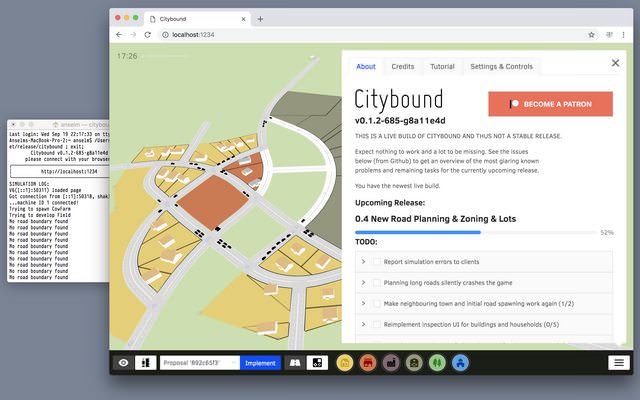640x400 pixels.
Task: Switch to the About tab
Action: 366,67
